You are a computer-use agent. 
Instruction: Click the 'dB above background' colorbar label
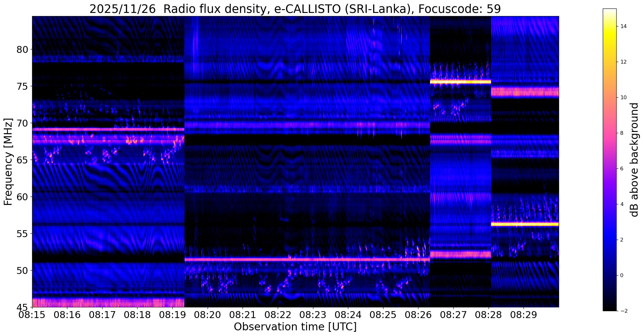click(x=635, y=160)
